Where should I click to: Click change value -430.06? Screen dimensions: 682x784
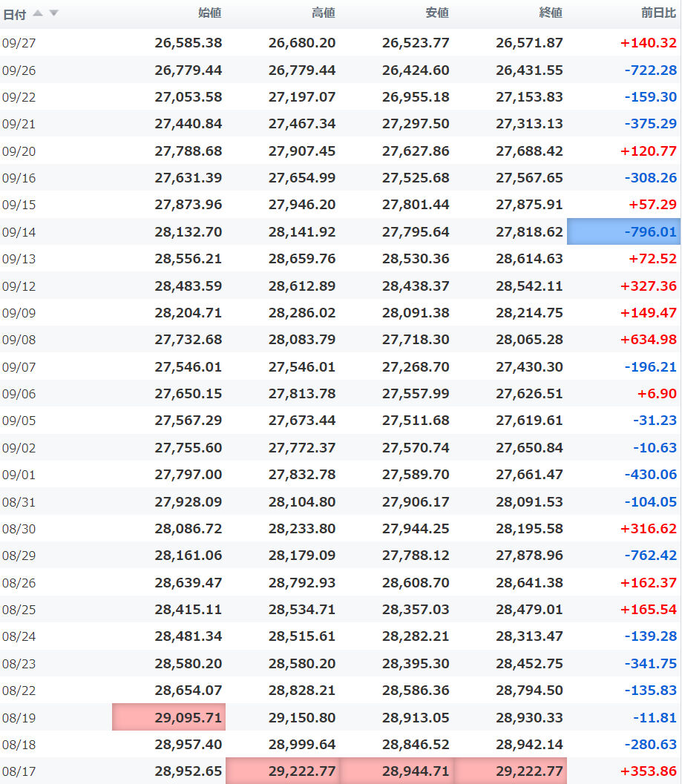[x=651, y=475]
